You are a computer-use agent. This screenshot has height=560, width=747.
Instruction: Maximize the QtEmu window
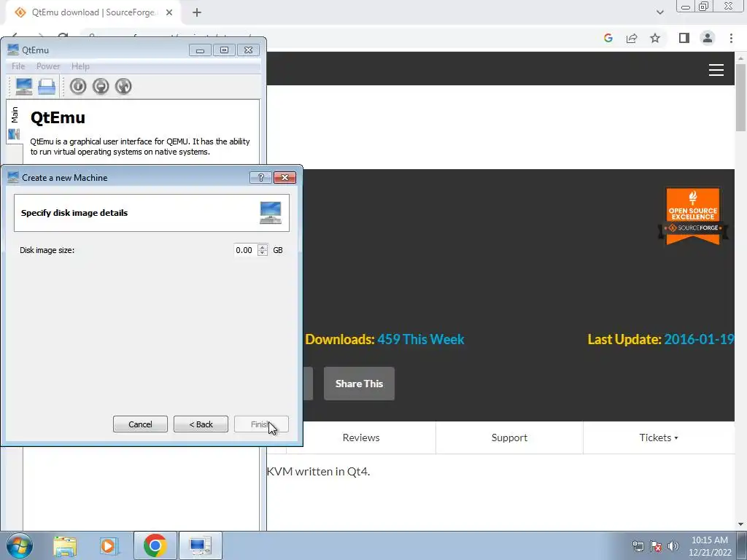pos(224,50)
